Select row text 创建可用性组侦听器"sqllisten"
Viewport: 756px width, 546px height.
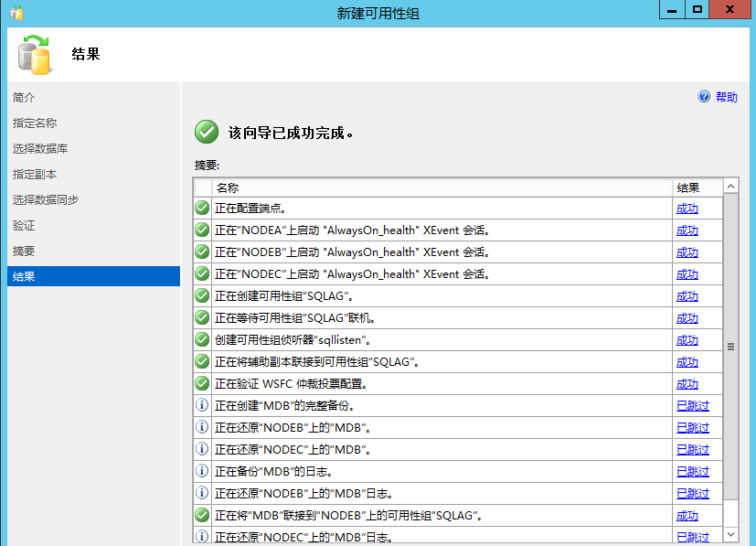point(293,340)
